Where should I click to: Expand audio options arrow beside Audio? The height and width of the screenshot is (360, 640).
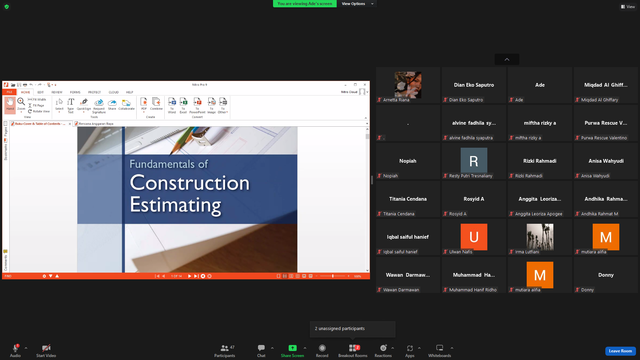click(x=26, y=348)
